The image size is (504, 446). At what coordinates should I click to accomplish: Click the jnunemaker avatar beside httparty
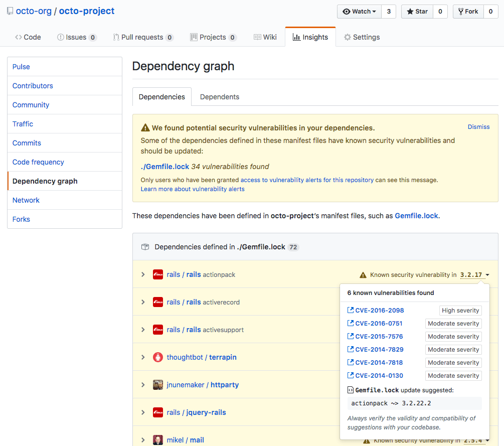[x=158, y=385]
